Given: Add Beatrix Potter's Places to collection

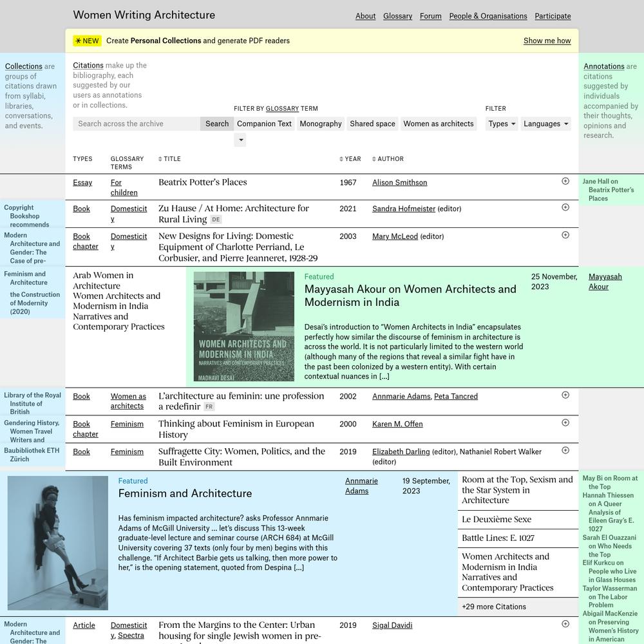Looking at the screenshot, I should [x=565, y=181].
